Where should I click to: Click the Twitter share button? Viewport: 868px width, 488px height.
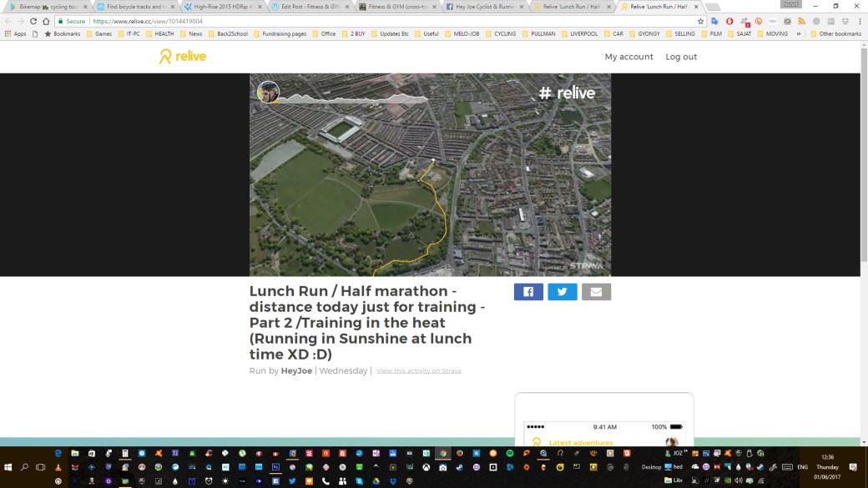(562, 292)
